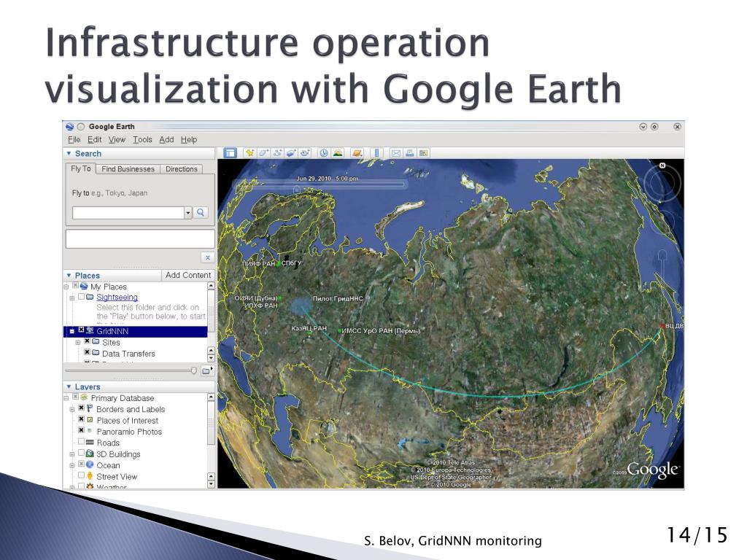Image resolution: width=747 pixels, height=560 pixels.
Task: Click the Places folder button beside slider
Action: point(206,370)
